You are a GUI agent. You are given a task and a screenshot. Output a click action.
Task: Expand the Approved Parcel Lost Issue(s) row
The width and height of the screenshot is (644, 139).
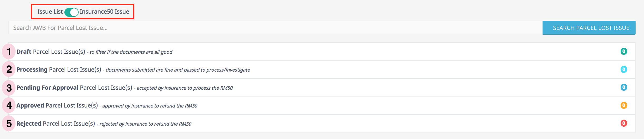(57, 105)
